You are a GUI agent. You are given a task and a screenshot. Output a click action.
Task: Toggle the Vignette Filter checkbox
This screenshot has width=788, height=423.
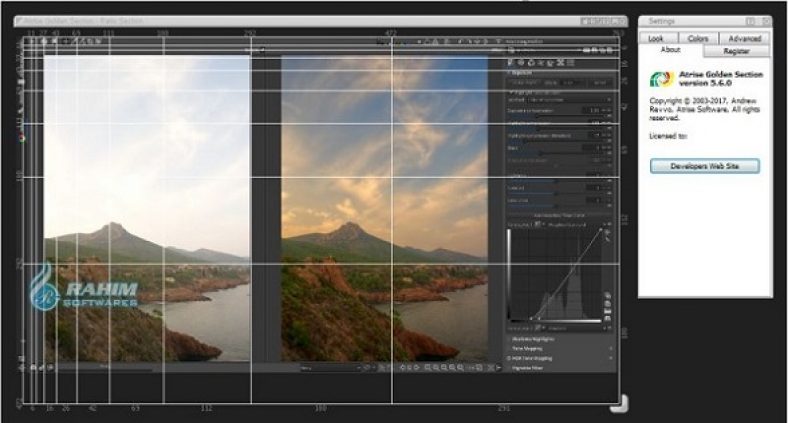coord(510,367)
